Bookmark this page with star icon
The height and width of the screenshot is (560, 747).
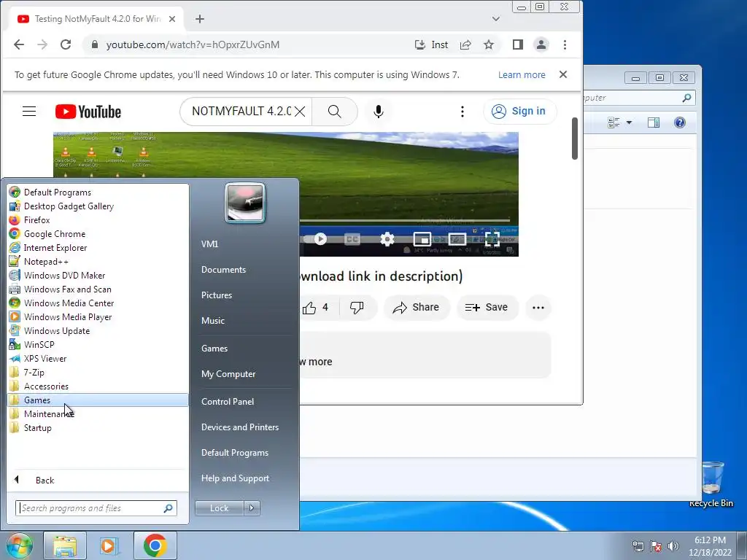click(x=489, y=44)
